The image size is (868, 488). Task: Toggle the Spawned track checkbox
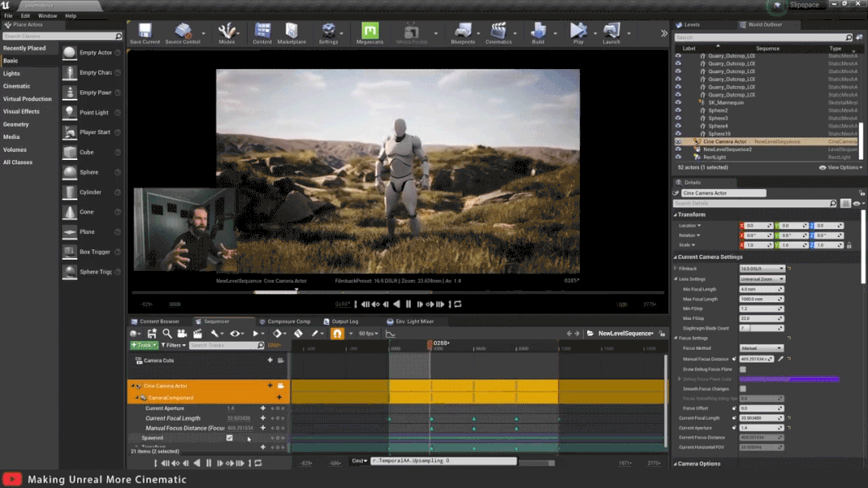point(229,438)
